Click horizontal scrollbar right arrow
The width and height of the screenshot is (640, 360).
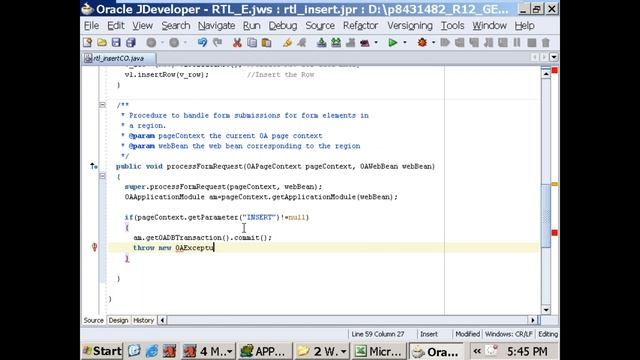pos(532,320)
